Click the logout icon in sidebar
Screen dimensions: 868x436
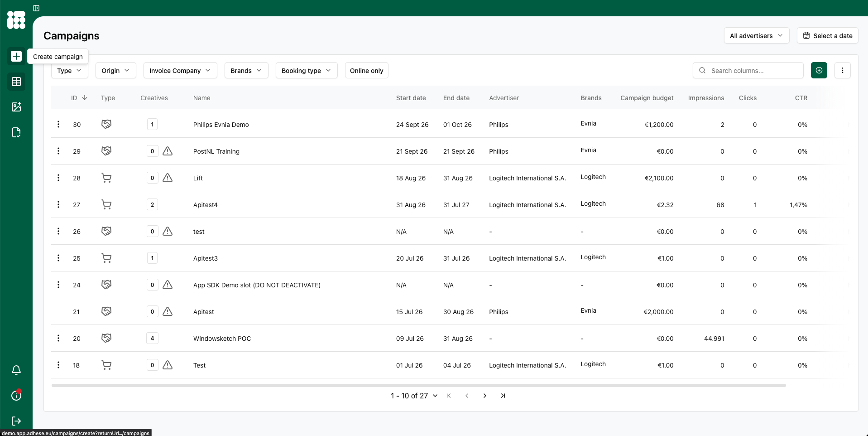click(16, 421)
